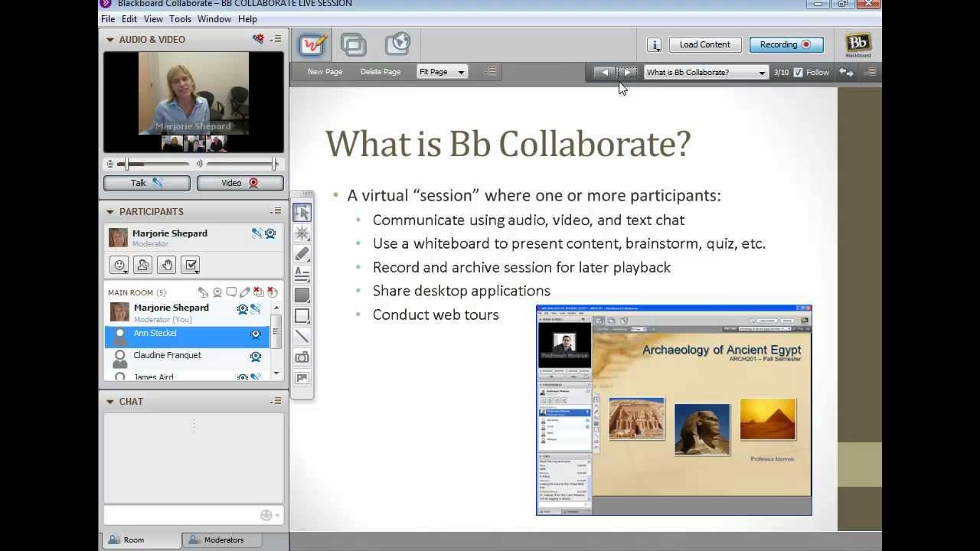Open the Window menu
The height and width of the screenshot is (551, 980).
(214, 19)
